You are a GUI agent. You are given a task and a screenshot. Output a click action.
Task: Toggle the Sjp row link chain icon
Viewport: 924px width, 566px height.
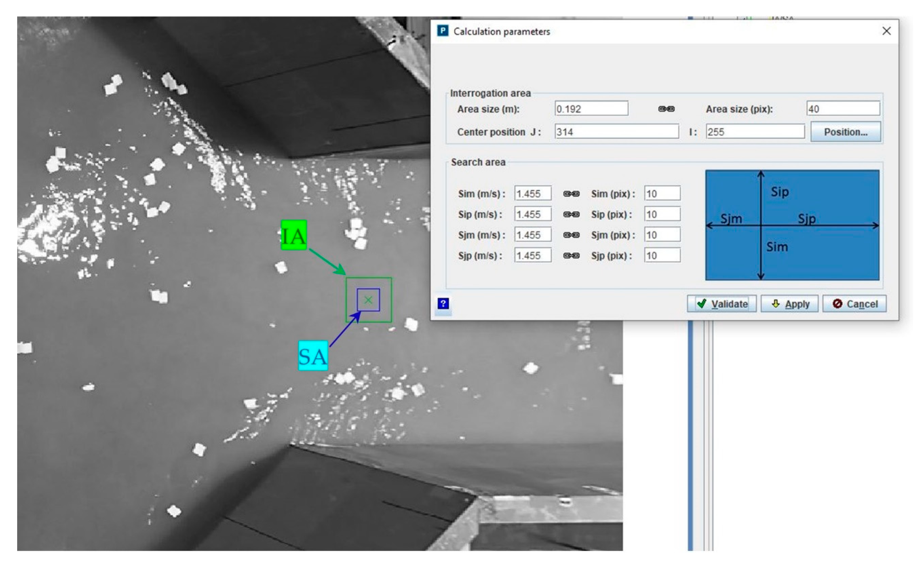(571, 256)
